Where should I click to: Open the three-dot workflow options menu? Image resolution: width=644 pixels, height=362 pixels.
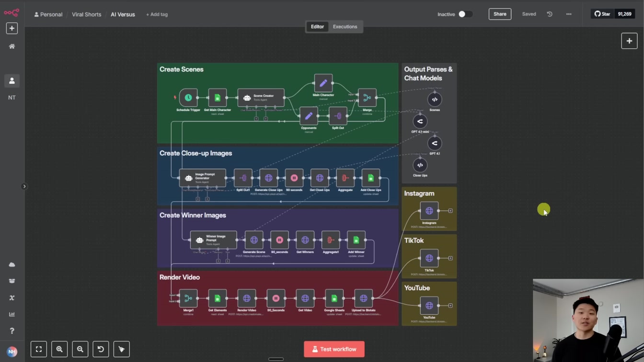(569, 14)
